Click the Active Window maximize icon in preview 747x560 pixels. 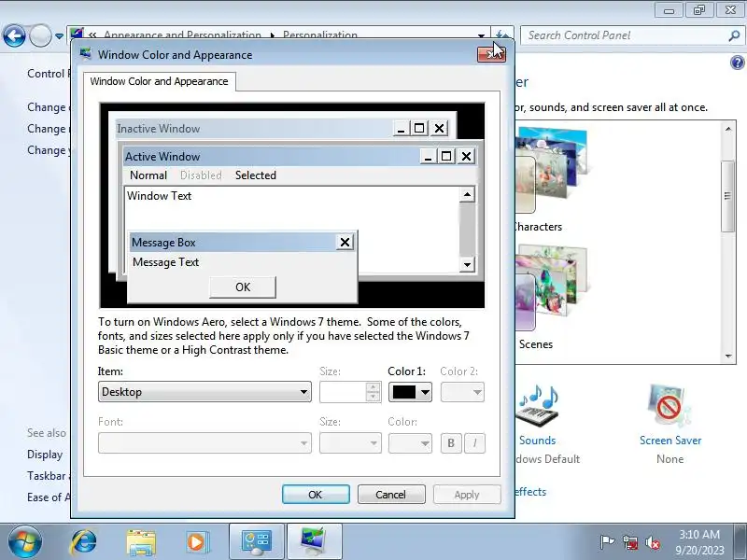pos(446,156)
